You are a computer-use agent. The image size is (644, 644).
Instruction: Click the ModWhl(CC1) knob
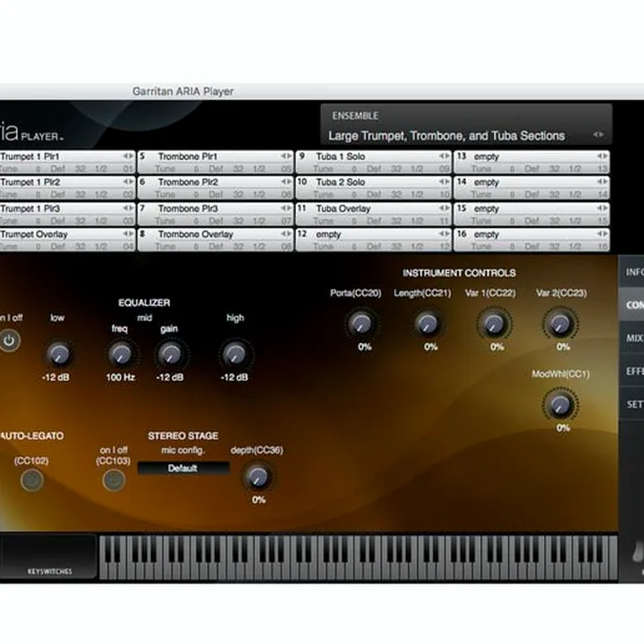(560, 405)
